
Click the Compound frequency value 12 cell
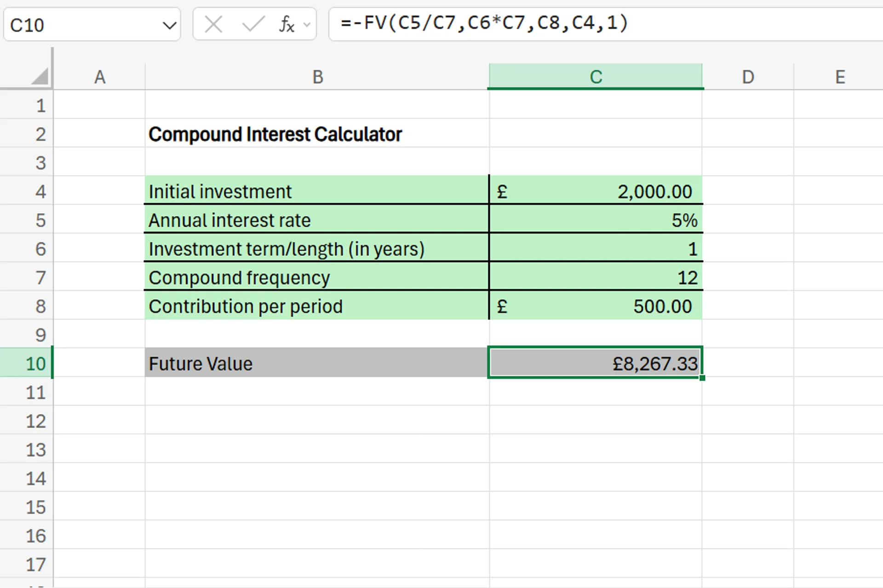pyautogui.click(x=596, y=278)
